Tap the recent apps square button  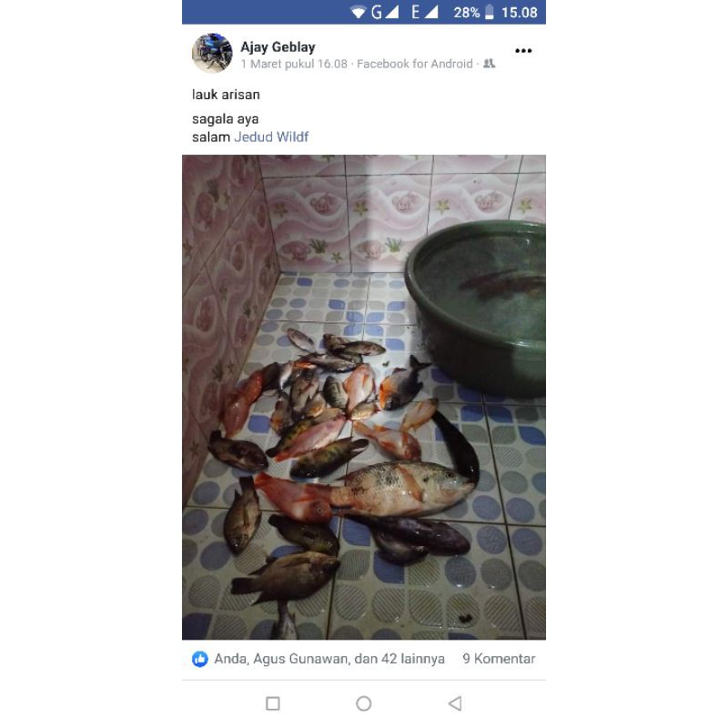[x=272, y=703]
